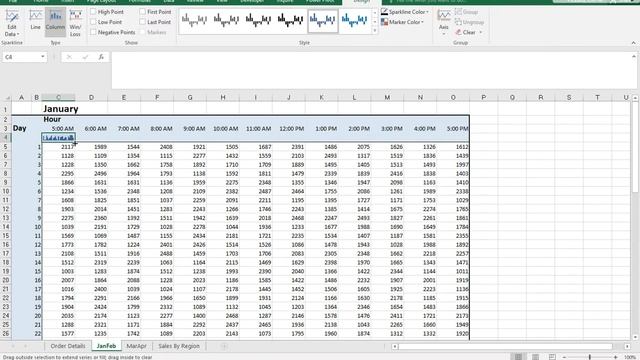Click the Ungroup sparklines button
The height and width of the screenshot is (360, 640).
pyautogui.click(x=469, y=22)
